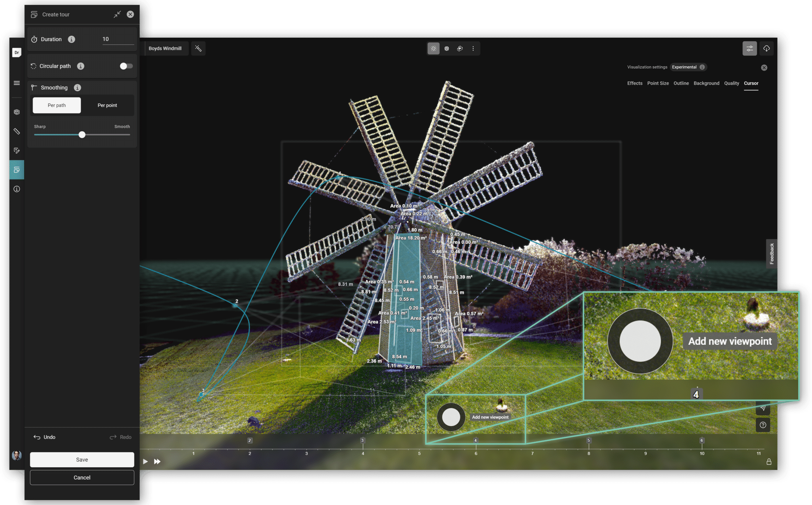Enable the Circular path toggle
Screen dimensions: 812x505
(126, 66)
